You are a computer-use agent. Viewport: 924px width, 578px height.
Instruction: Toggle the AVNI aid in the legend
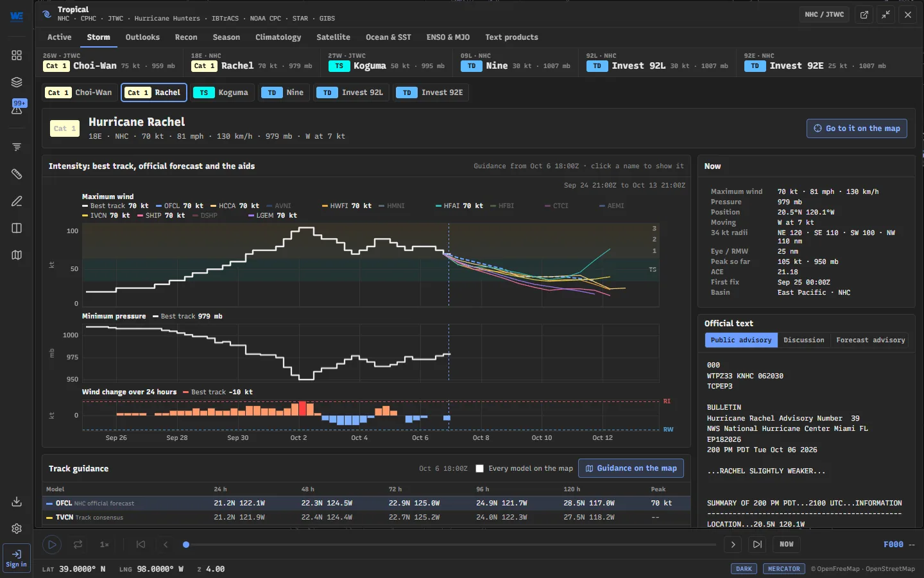coord(278,206)
